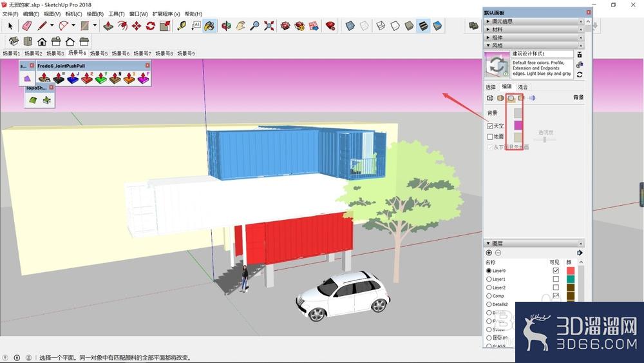Activate the Scale tool
The height and width of the screenshot is (363, 644).
tap(165, 26)
